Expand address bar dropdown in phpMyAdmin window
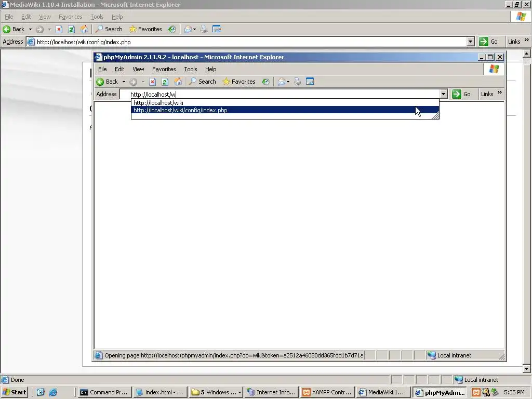 coord(444,94)
